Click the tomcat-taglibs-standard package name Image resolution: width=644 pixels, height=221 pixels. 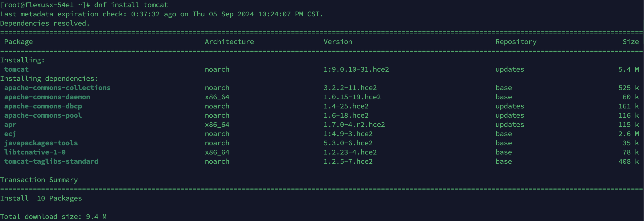coord(51,161)
